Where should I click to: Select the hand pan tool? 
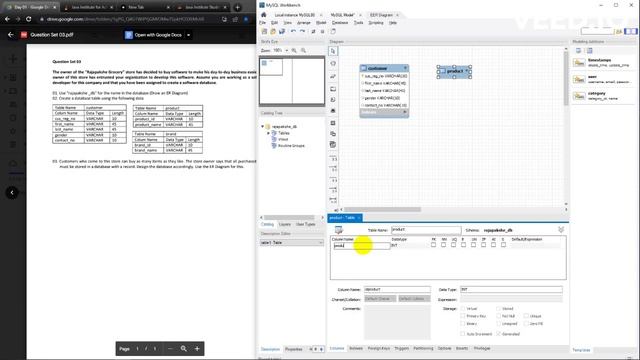point(333,64)
